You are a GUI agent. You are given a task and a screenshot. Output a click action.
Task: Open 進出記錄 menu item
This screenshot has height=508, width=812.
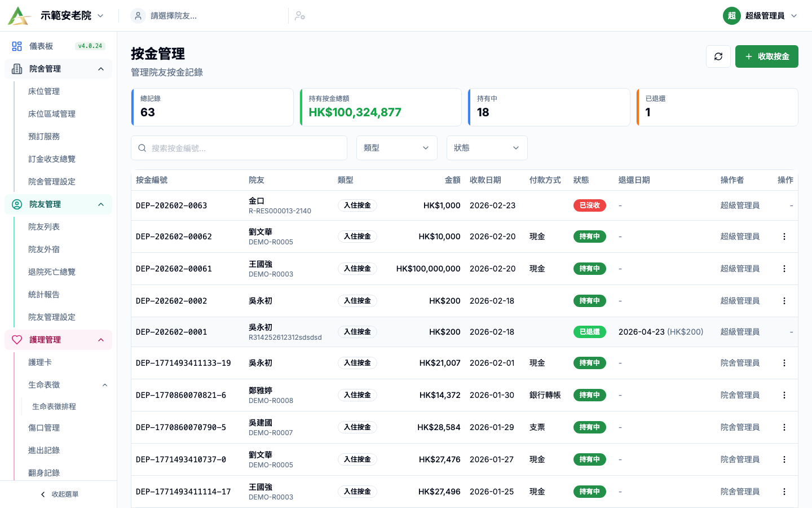pos(44,450)
